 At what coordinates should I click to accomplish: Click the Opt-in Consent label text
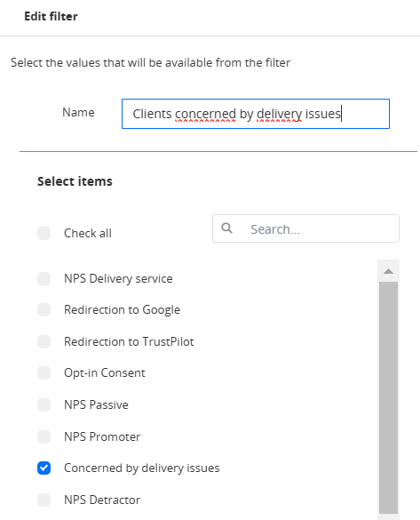(105, 372)
